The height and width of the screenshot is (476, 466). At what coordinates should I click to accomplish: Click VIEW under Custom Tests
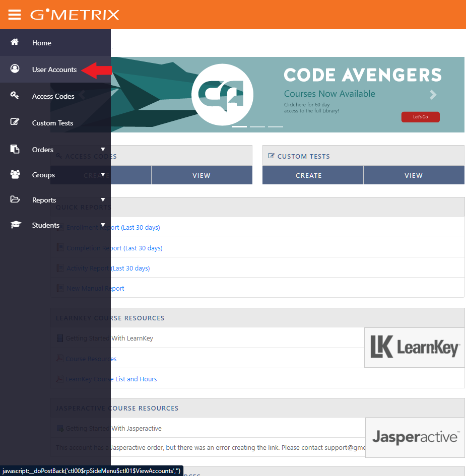click(414, 175)
